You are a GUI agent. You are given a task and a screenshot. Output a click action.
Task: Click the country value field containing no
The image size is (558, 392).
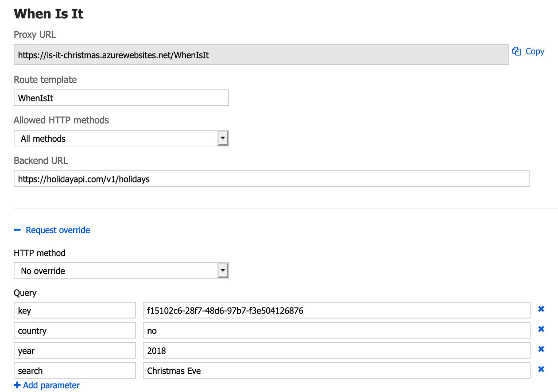(x=336, y=330)
